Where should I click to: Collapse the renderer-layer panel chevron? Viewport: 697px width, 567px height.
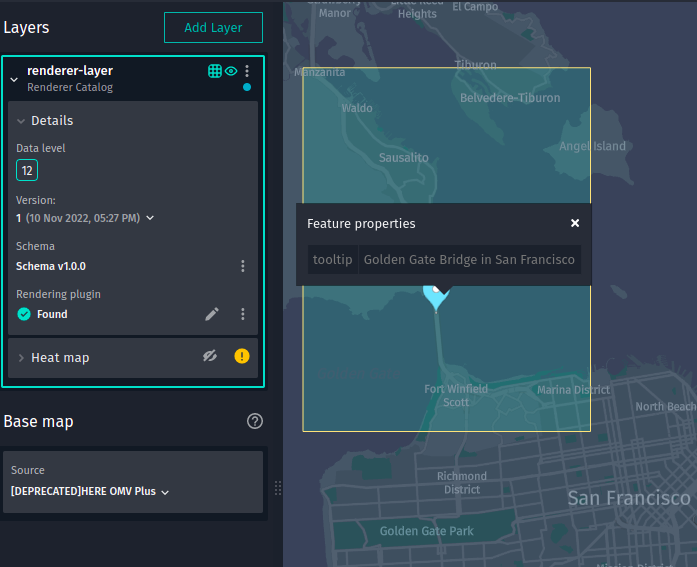pyautogui.click(x=14, y=80)
